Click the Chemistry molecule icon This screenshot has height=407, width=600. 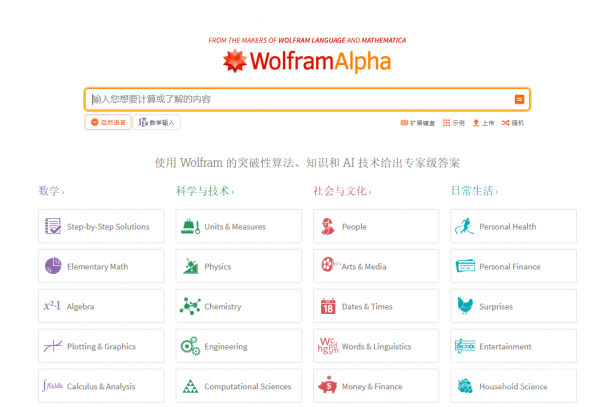[x=190, y=306]
